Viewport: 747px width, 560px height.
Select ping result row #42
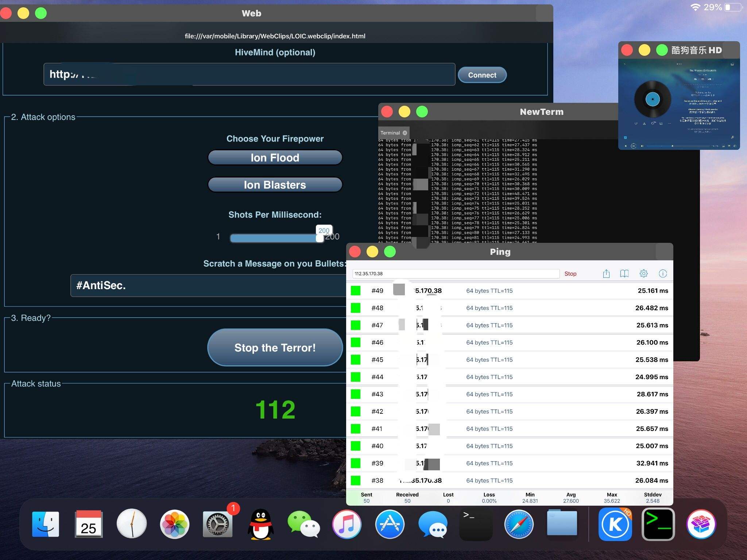point(510,411)
